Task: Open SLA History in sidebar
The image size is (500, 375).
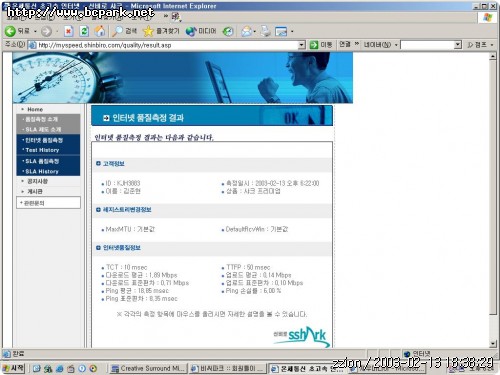Action: (42, 171)
